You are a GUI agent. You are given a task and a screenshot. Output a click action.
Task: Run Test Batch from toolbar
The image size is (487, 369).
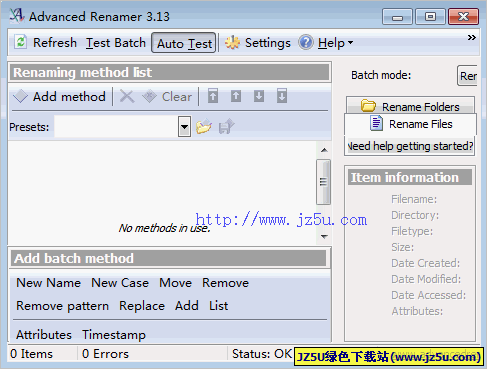point(116,43)
